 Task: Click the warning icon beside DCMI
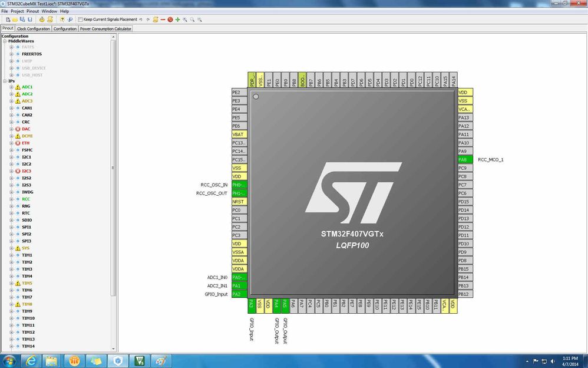click(18, 136)
